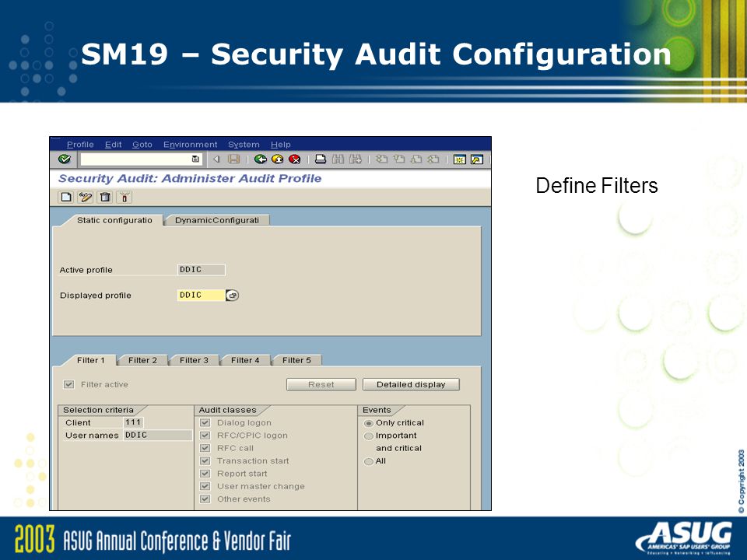The width and height of the screenshot is (747, 560).
Task: Click the Generate Shortcut icon
Action: [x=476, y=159]
